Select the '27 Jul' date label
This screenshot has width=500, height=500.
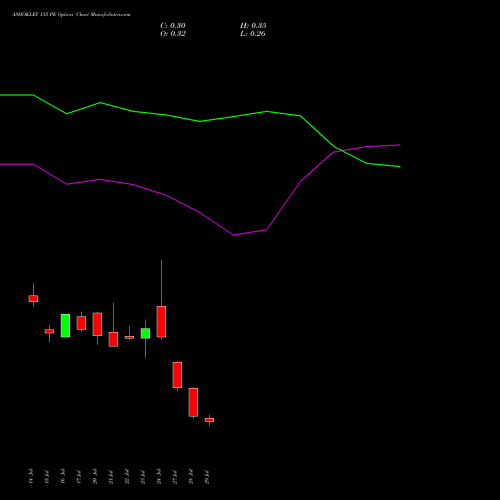pos(175,476)
